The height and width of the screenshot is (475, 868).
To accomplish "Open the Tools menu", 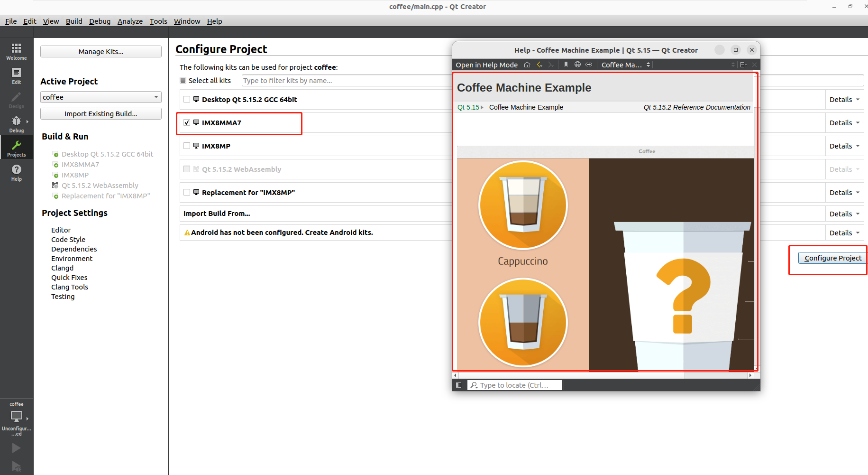I will point(158,21).
